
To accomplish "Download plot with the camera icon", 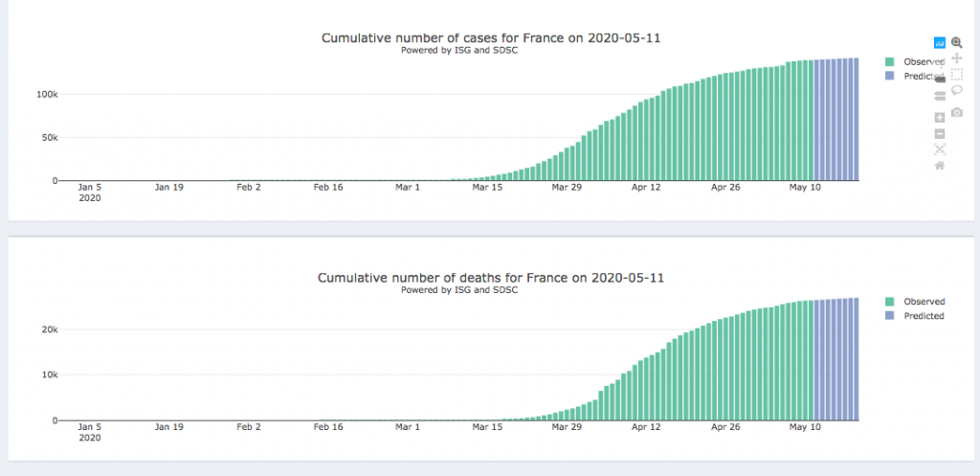I will pyautogui.click(x=957, y=113).
